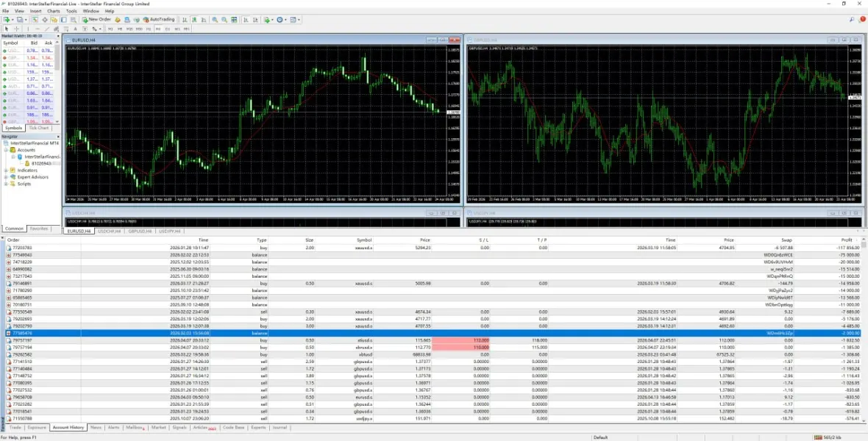The image size is (868, 441).
Task: Expand the Indicators node in Navigator
Action: [6, 171]
